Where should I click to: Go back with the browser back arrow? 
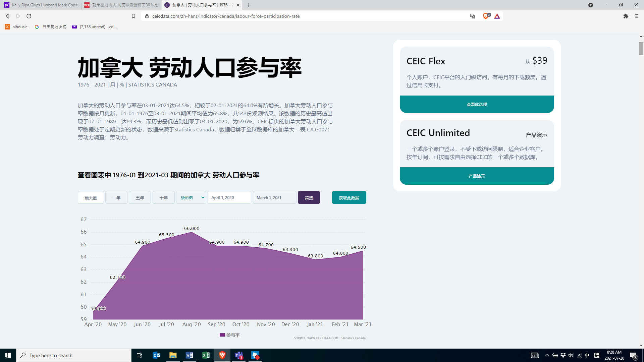coord(7,16)
